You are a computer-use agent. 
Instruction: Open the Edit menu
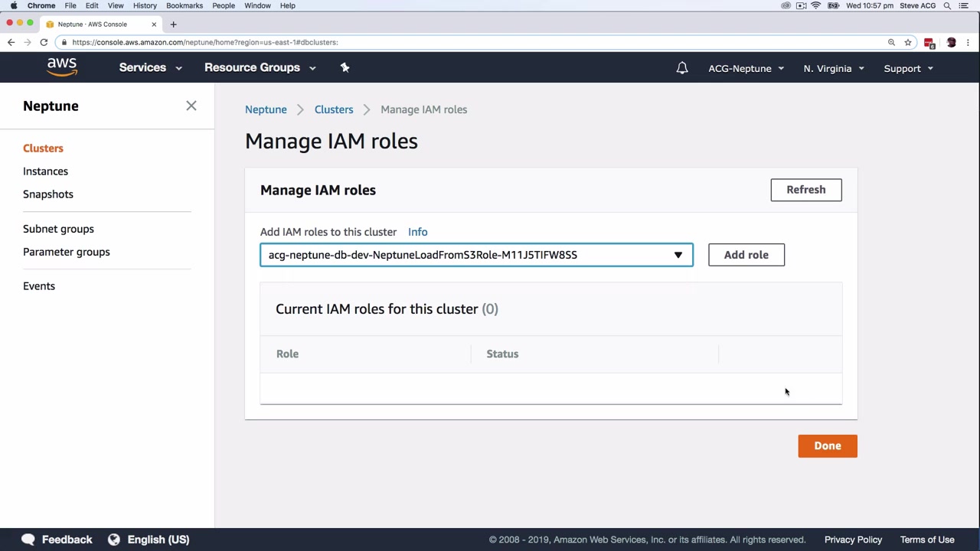coord(92,5)
